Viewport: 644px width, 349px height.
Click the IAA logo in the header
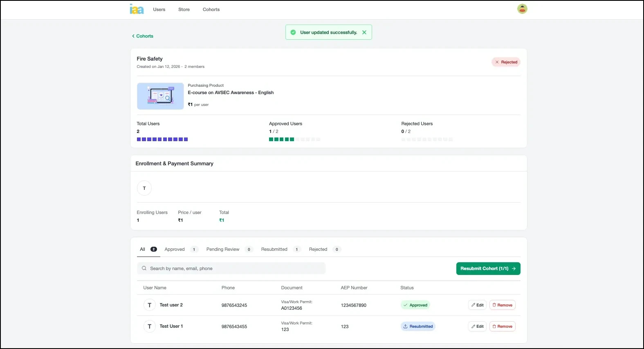pos(137,9)
